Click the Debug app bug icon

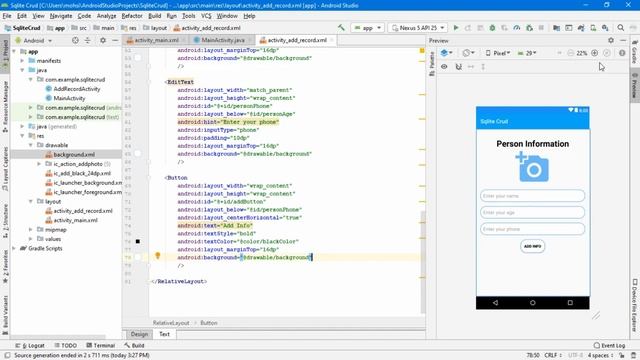pos(492,28)
